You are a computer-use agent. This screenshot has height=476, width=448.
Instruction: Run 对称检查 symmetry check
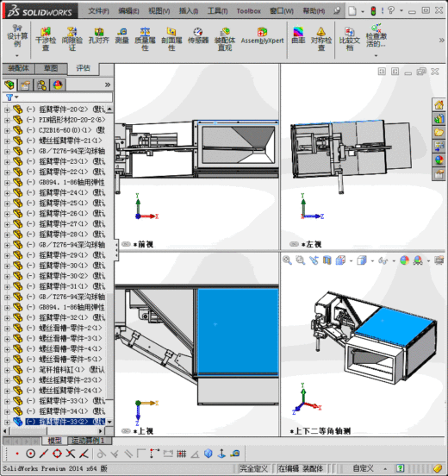pyautogui.click(x=320, y=39)
